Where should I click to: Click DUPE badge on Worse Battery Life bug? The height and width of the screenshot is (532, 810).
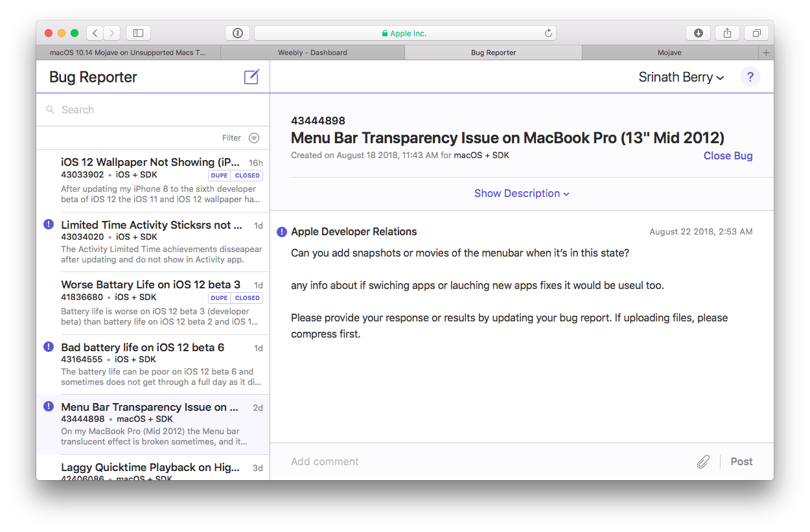[x=219, y=298]
